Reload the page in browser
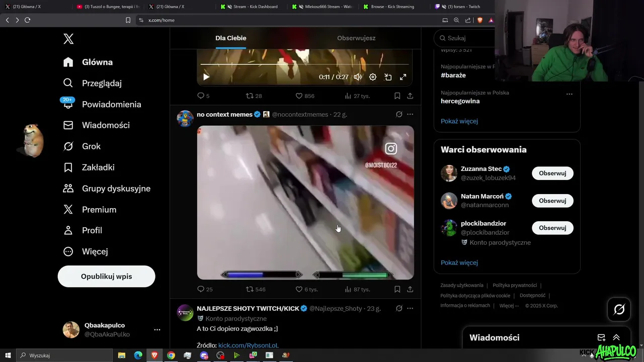The image size is (644, 362). 28,20
